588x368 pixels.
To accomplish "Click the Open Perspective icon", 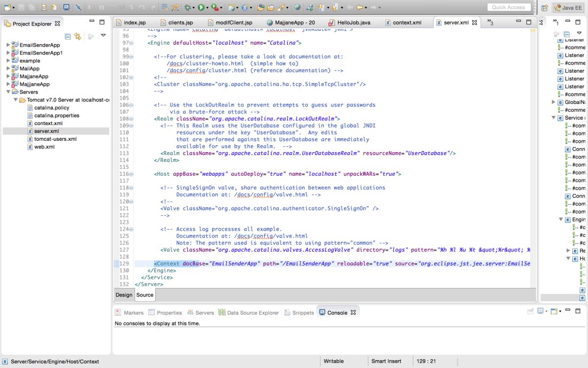I will click(x=544, y=8).
